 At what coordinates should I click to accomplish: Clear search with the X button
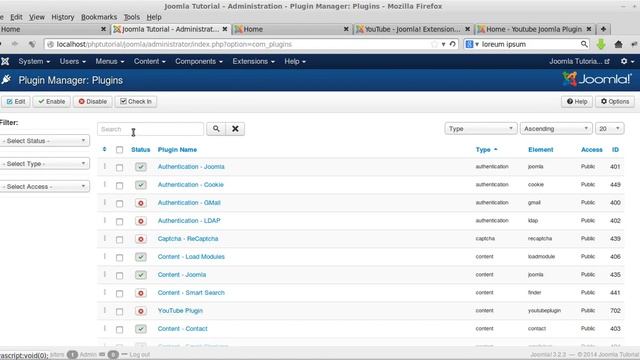[235, 129]
